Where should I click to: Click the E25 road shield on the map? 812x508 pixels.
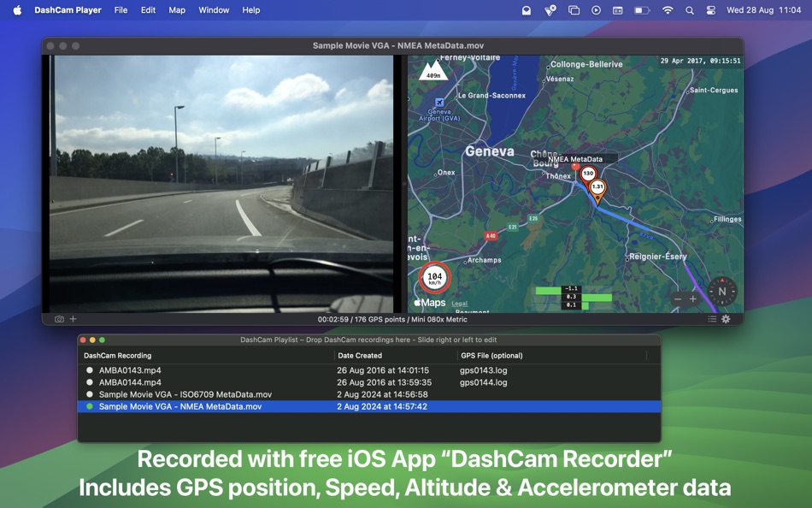pyautogui.click(x=533, y=219)
